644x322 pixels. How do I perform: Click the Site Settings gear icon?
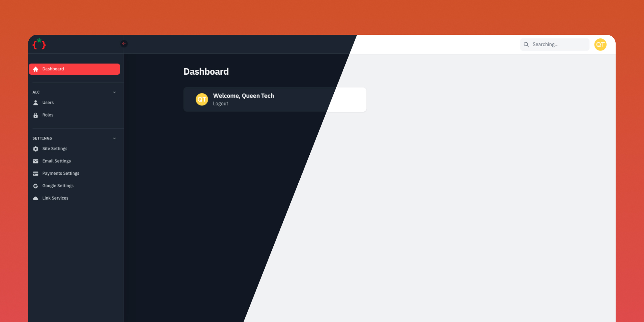coord(36,149)
